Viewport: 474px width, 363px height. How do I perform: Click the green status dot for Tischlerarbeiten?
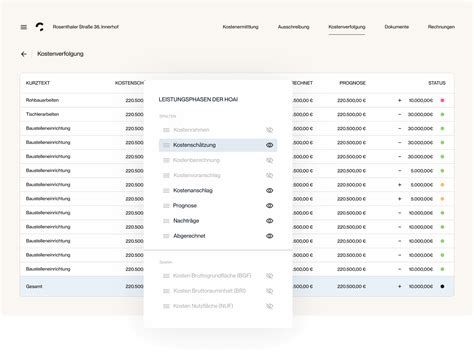click(442, 114)
